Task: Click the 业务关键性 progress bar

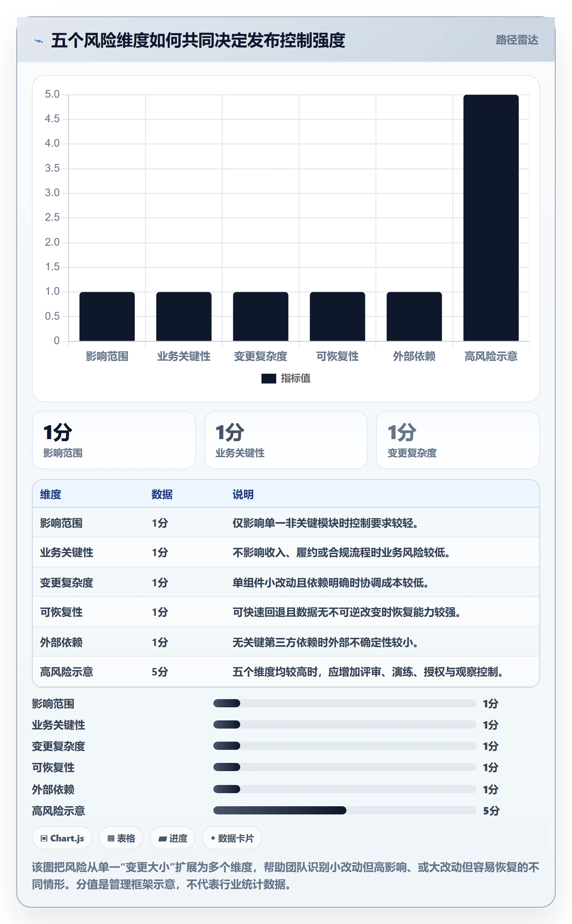Action: [x=344, y=724]
